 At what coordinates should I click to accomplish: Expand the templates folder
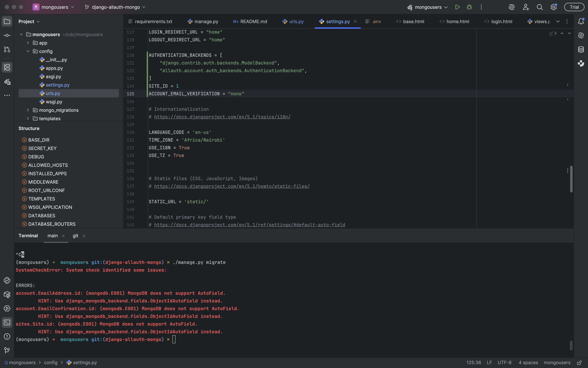(28, 118)
